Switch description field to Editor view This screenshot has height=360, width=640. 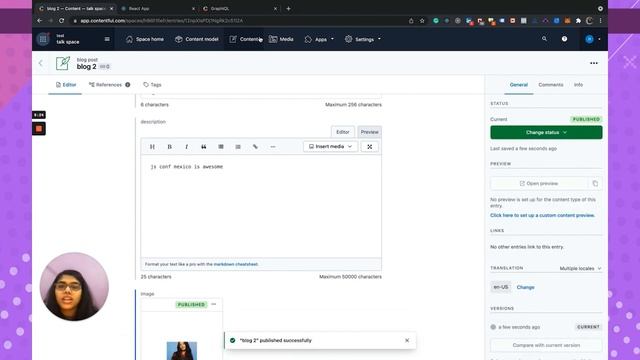pyautogui.click(x=342, y=132)
